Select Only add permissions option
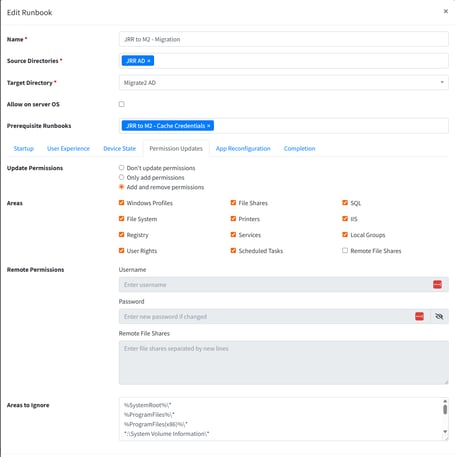This screenshot has width=455, height=457. coord(121,177)
